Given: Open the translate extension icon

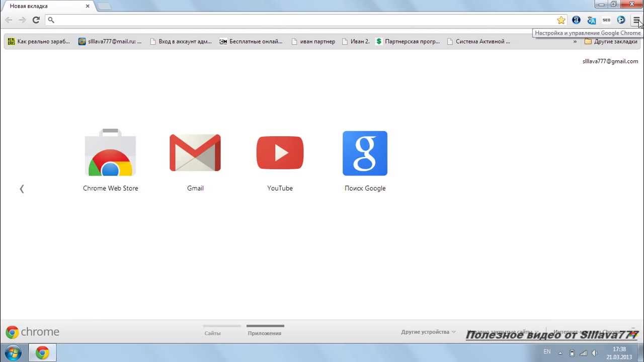Looking at the screenshot, I should (592, 20).
